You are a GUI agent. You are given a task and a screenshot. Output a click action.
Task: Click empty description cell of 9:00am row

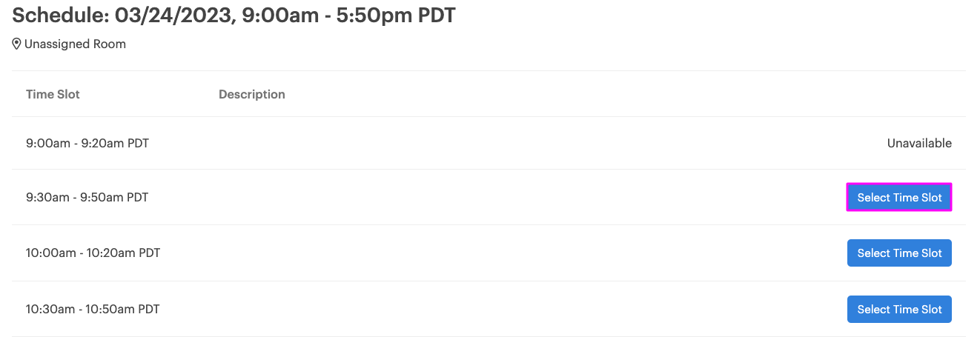(519, 143)
